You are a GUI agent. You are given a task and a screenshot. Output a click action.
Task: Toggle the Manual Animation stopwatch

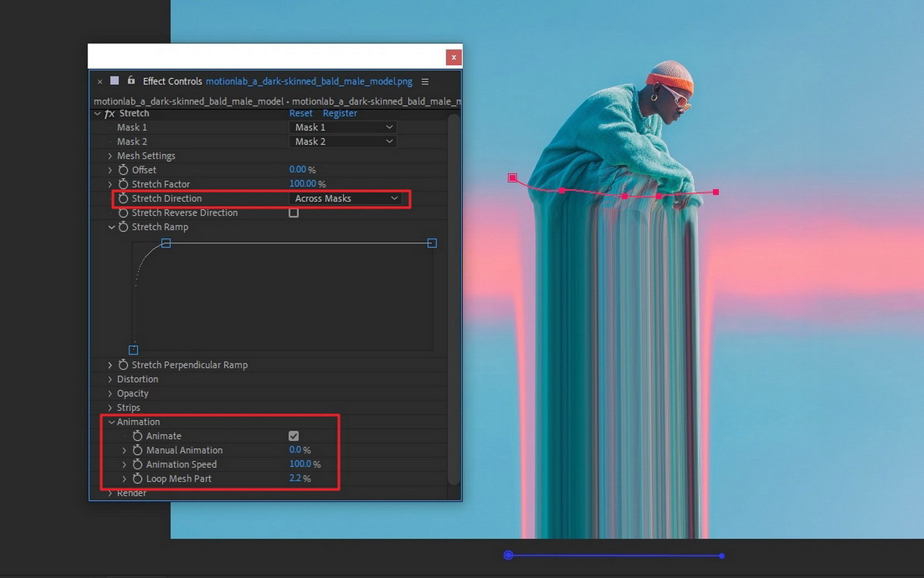click(137, 450)
